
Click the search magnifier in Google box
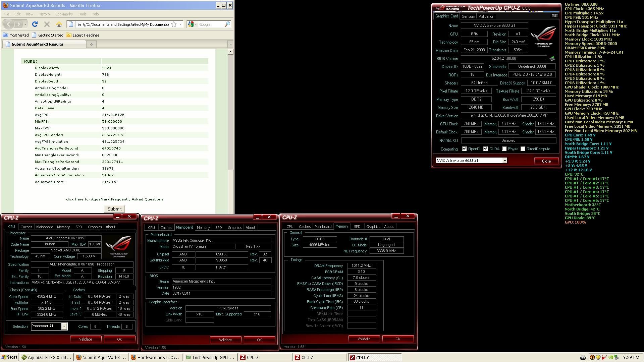point(227,24)
